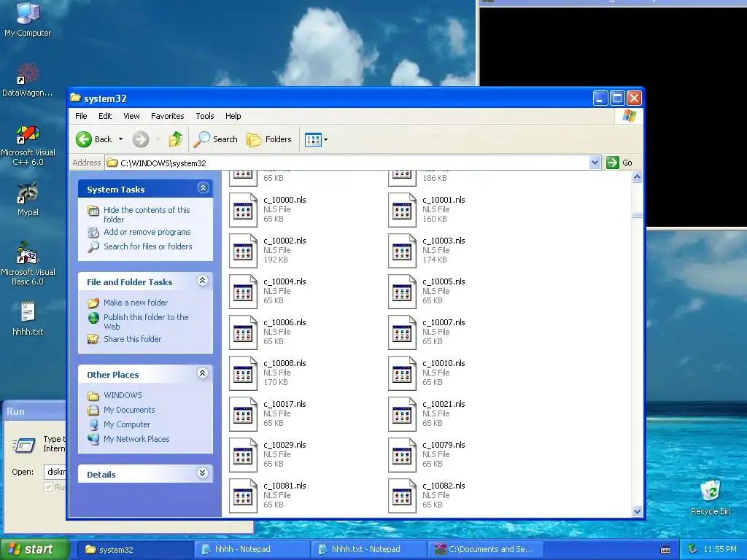
Task: Select the Microsoft Visual C++ 6.0 shortcut
Action: point(28,145)
